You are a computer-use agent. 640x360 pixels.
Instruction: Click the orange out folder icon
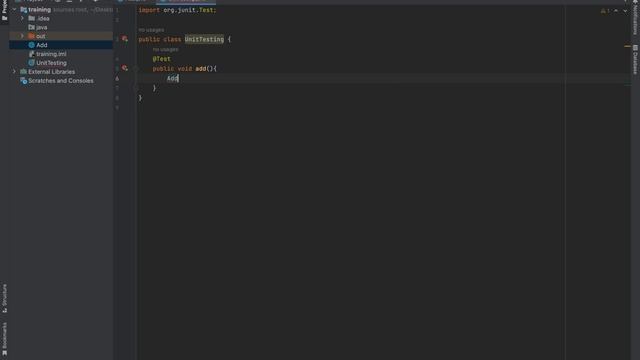(31, 36)
